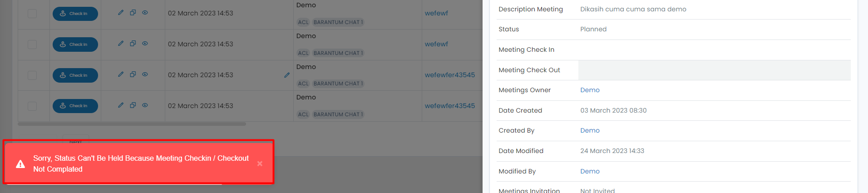
Task: Click the eye view icon in third row
Action: click(x=145, y=74)
